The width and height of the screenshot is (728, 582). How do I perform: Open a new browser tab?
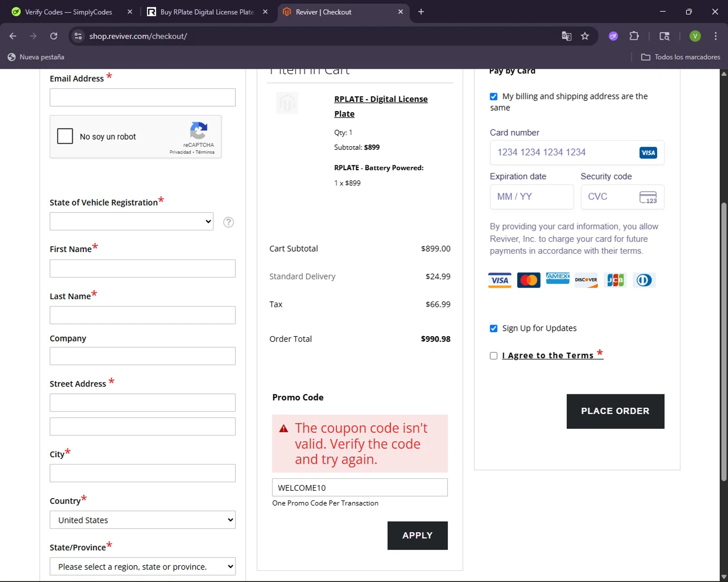coord(421,12)
